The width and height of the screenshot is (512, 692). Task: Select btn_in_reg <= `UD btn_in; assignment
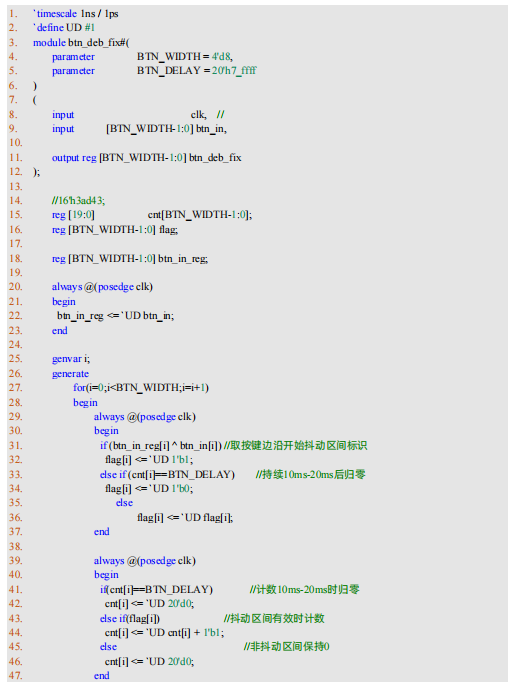click(116, 316)
